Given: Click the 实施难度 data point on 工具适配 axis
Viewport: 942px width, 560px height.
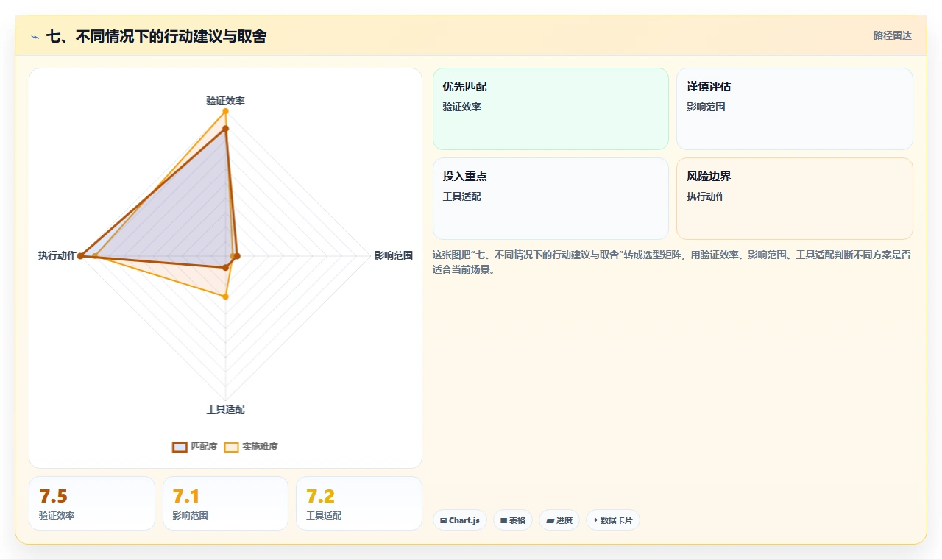Looking at the screenshot, I should point(225,297).
